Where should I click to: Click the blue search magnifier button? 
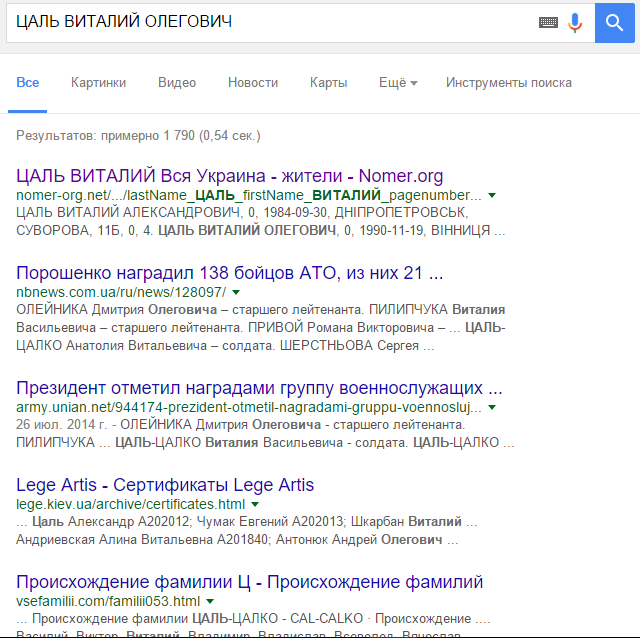[614, 22]
